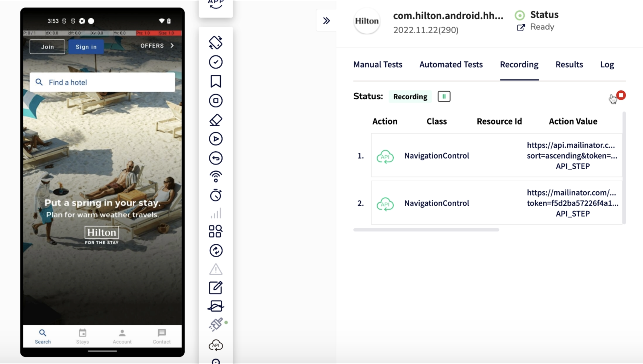Click the back arrow circle icon
The width and height of the screenshot is (643, 364).
216,158
